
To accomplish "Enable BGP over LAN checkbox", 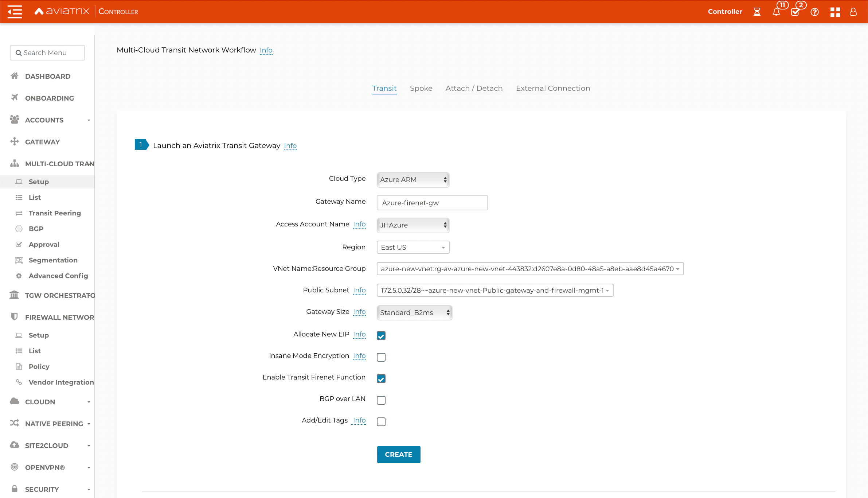I will (x=381, y=400).
